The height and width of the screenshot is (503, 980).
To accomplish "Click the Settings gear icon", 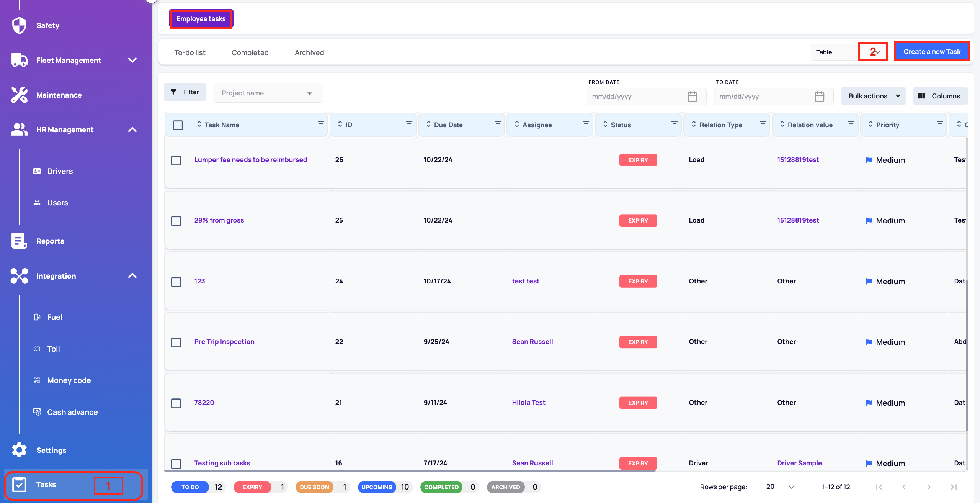I will [x=19, y=450].
